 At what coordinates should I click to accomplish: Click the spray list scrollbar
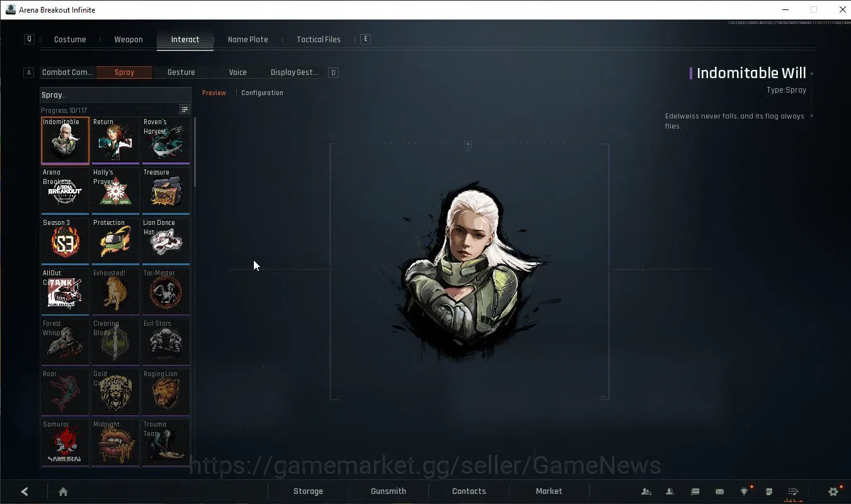195,152
